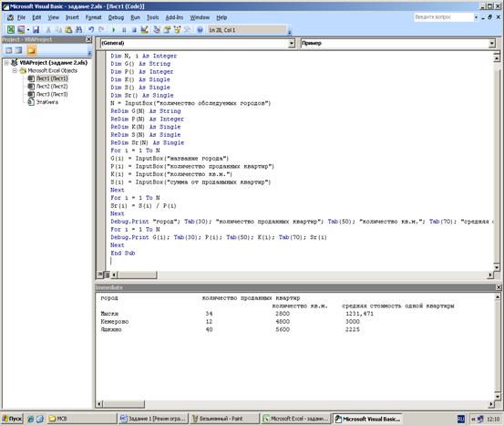Save the project with the floppy icon
Image resolution: width=504 pixels, height=426 pixels.
(x=36, y=30)
